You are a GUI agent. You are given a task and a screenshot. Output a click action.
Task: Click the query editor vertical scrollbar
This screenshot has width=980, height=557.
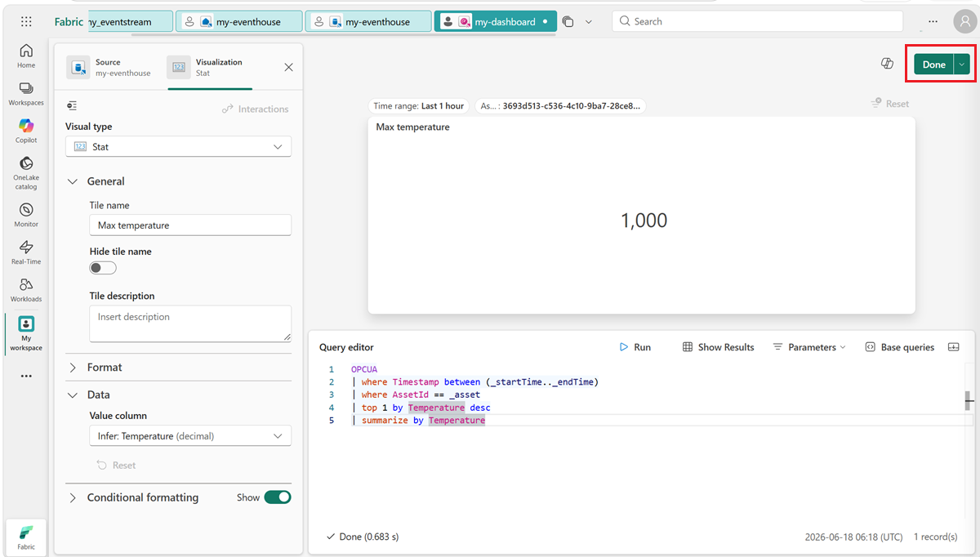tap(969, 400)
